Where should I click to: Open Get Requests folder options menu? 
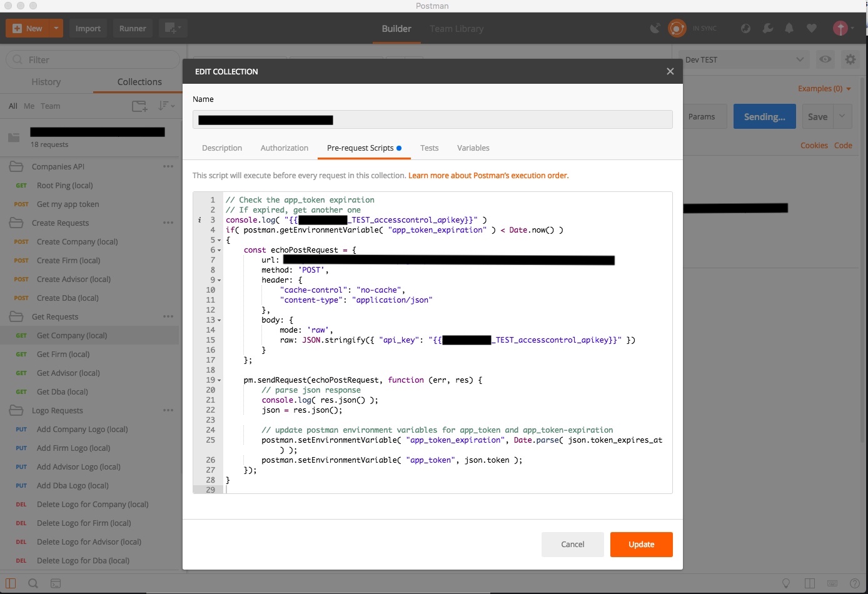tap(168, 316)
